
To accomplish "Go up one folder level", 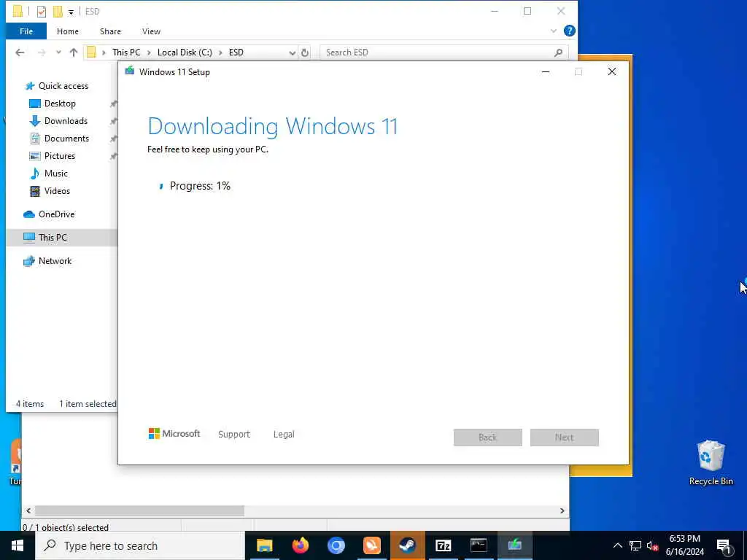I will [74, 52].
